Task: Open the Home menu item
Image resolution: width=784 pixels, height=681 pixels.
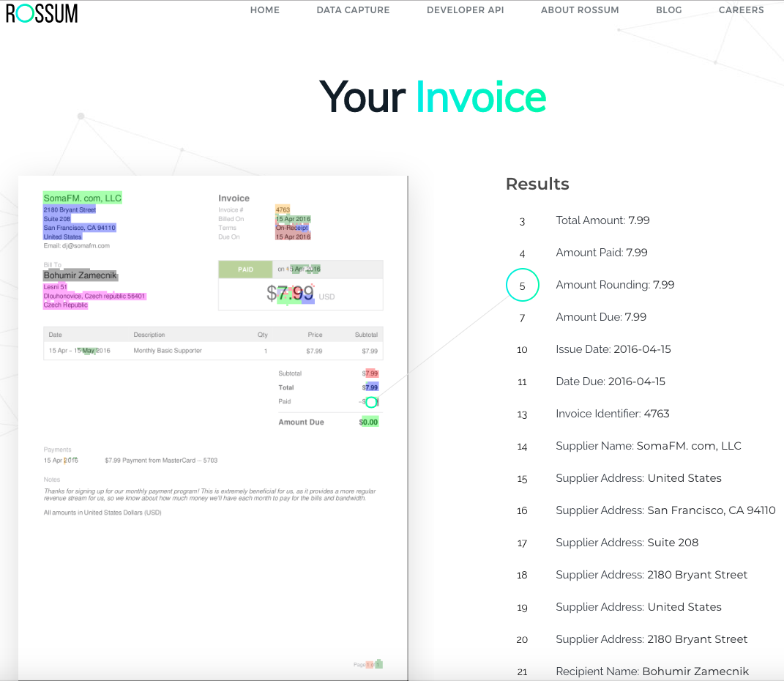Action: point(265,10)
